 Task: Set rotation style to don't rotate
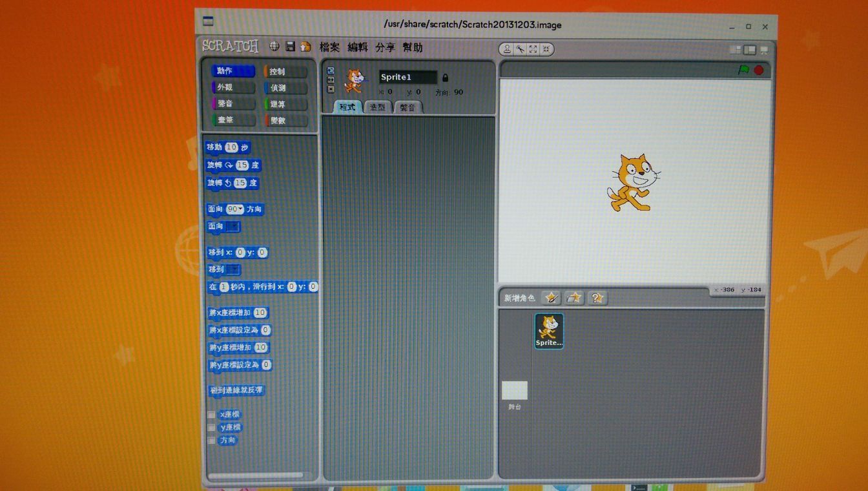click(x=331, y=89)
